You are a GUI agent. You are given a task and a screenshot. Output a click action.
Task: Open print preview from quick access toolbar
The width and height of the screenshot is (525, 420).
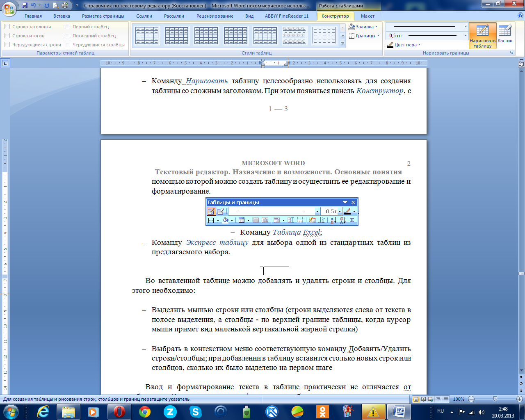point(56,5)
